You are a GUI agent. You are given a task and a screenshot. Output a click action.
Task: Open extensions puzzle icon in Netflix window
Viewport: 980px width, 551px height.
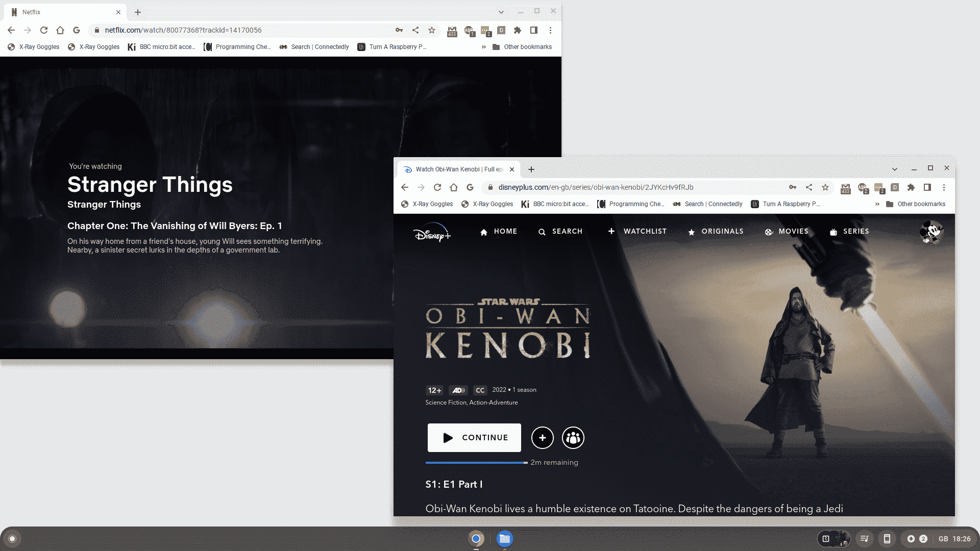coord(518,30)
